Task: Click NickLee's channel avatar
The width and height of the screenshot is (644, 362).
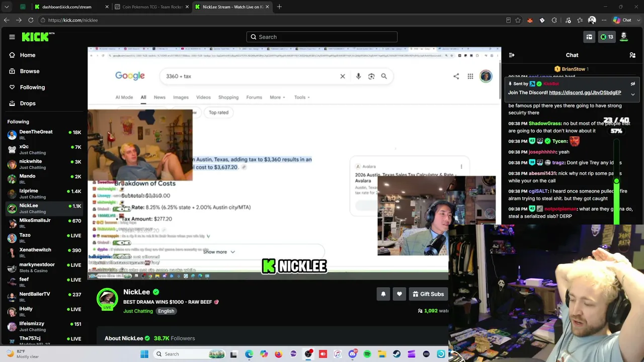Action: pos(107,299)
